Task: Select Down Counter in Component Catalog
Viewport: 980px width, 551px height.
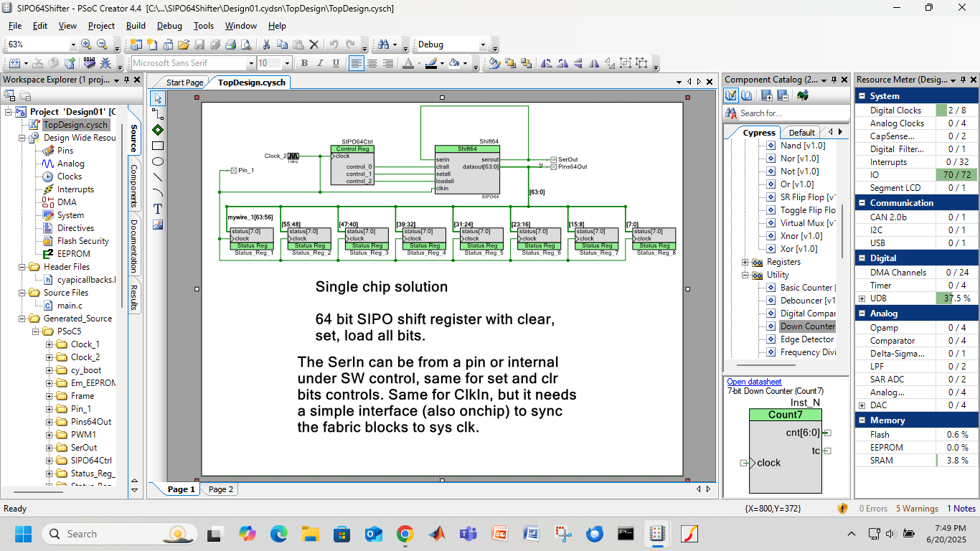Action: [x=807, y=326]
